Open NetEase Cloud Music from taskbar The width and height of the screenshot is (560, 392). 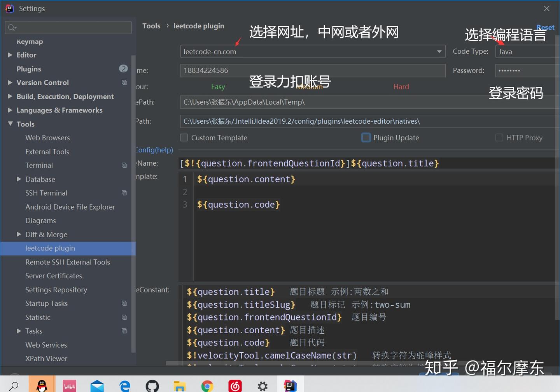point(235,385)
